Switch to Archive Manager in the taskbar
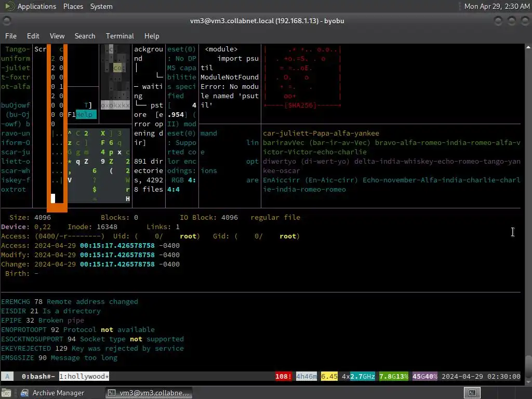The image size is (532, 399). click(52, 393)
